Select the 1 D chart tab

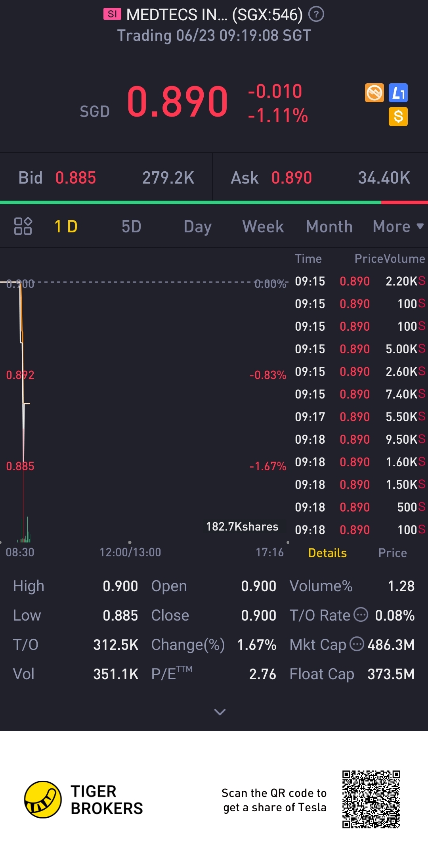[66, 226]
